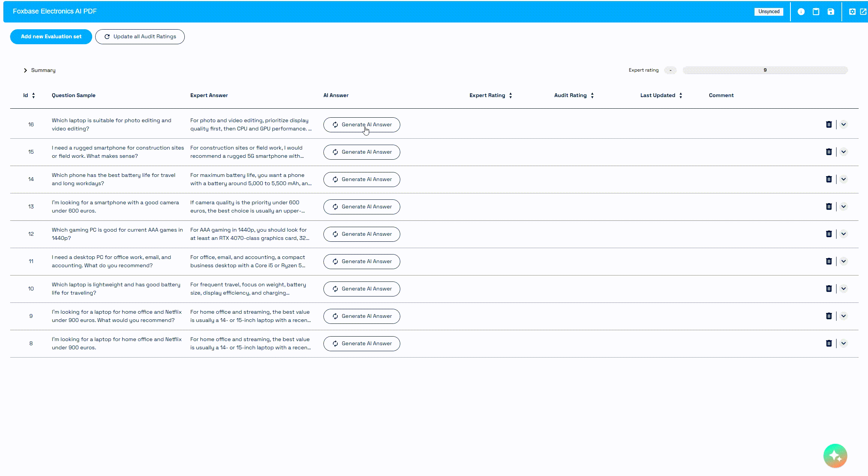This screenshot has width=868, height=476.
Task: Generate AI Answer for row 8
Action: (x=362, y=344)
